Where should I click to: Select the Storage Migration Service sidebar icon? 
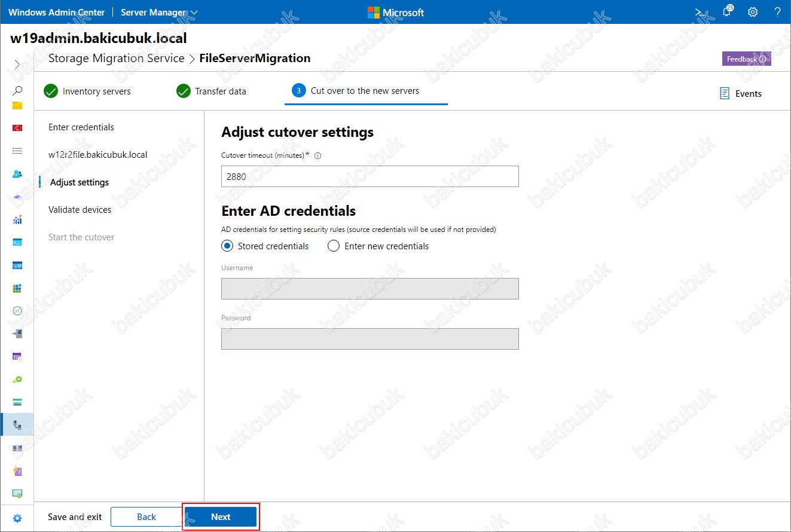[17, 425]
